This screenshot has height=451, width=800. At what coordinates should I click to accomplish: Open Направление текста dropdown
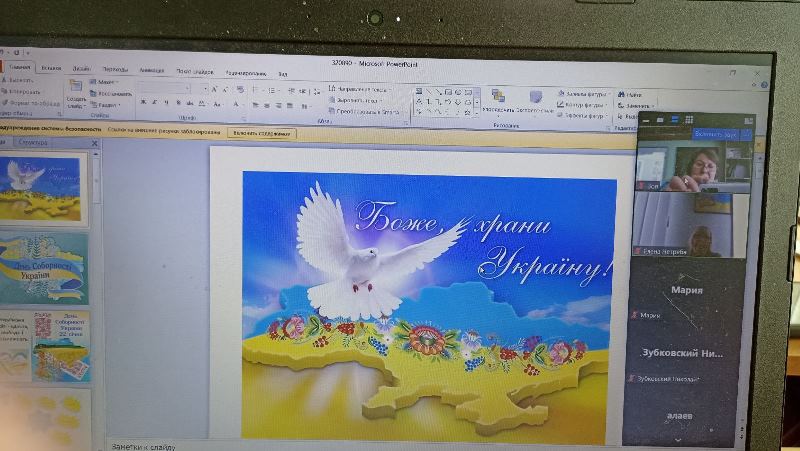[360, 89]
